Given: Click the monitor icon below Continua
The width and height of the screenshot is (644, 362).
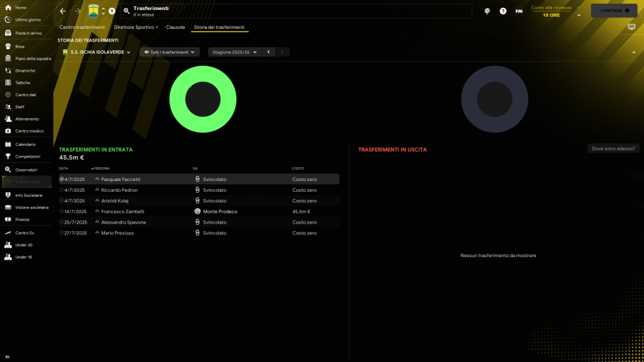Looking at the screenshot, I should pyautogui.click(x=631, y=27).
